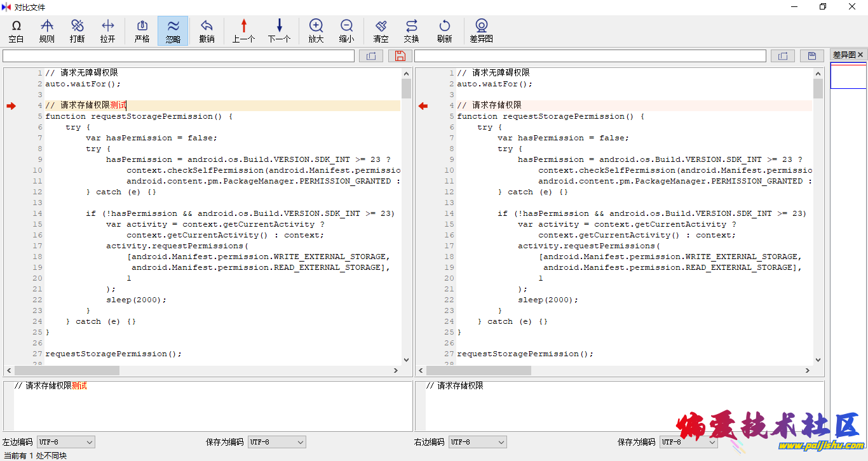Viewport: 868px width, 461px height.
Task: Expand the left 保存为编码 dropdown
Action: 277,442
